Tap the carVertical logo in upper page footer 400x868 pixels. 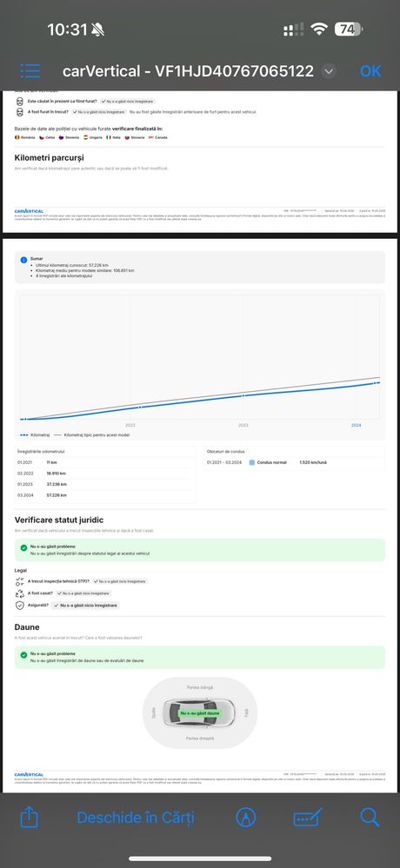pyautogui.click(x=29, y=211)
